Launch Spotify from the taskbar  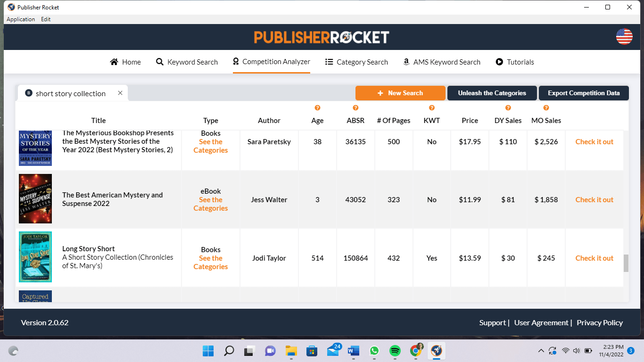[x=395, y=351]
